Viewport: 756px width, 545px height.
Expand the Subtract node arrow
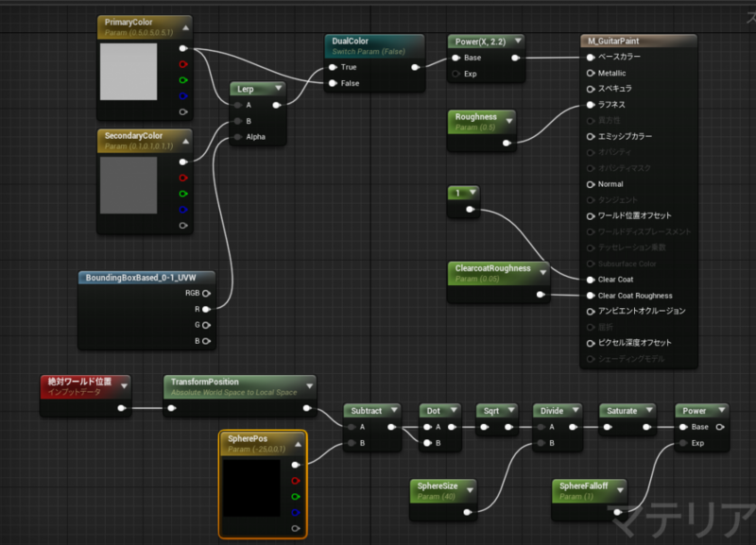tap(394, 410)
